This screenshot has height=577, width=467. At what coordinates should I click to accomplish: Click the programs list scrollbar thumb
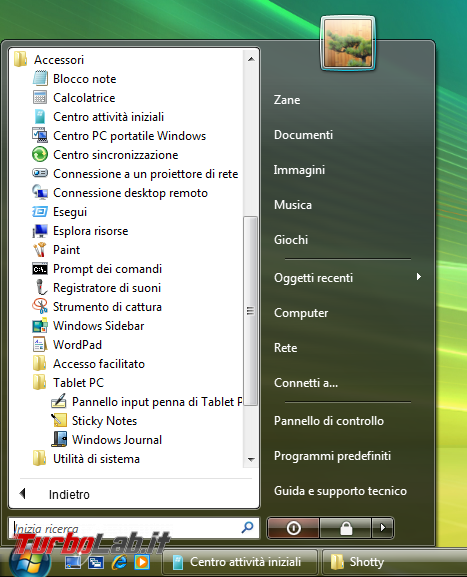pyautogui.click(x=251, y=311)
